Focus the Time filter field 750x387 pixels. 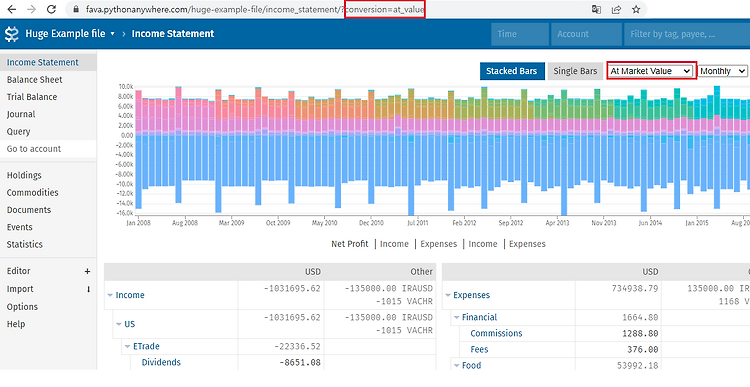(520, 34)
